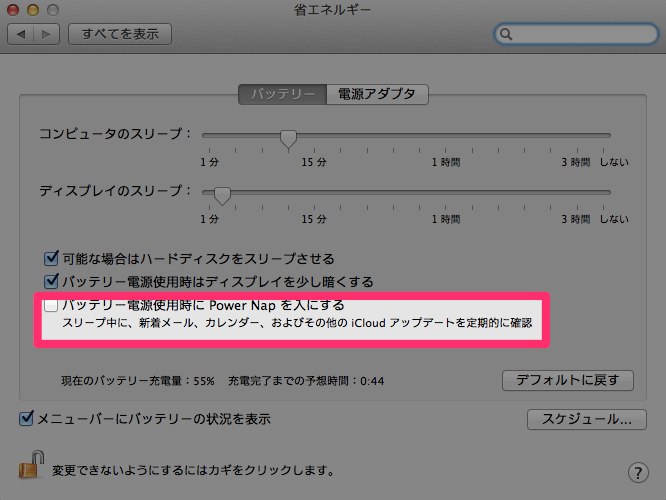Click the 現在のバッテリー充電量：55% text
Viewport: 666px width, 500px height.
138,381
